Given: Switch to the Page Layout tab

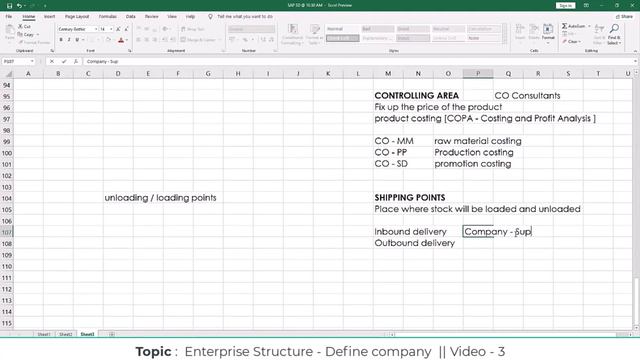Looking at the screenshot, I should click(77, 17).
